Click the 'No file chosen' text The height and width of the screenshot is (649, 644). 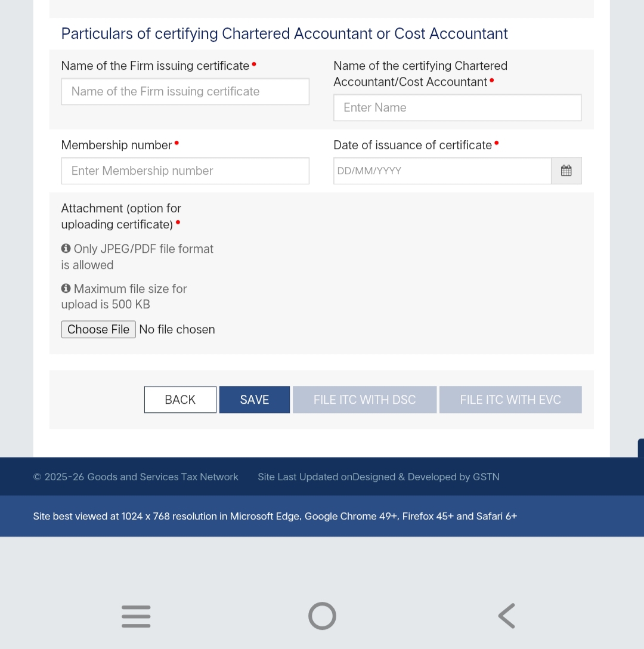click(177, 329)
